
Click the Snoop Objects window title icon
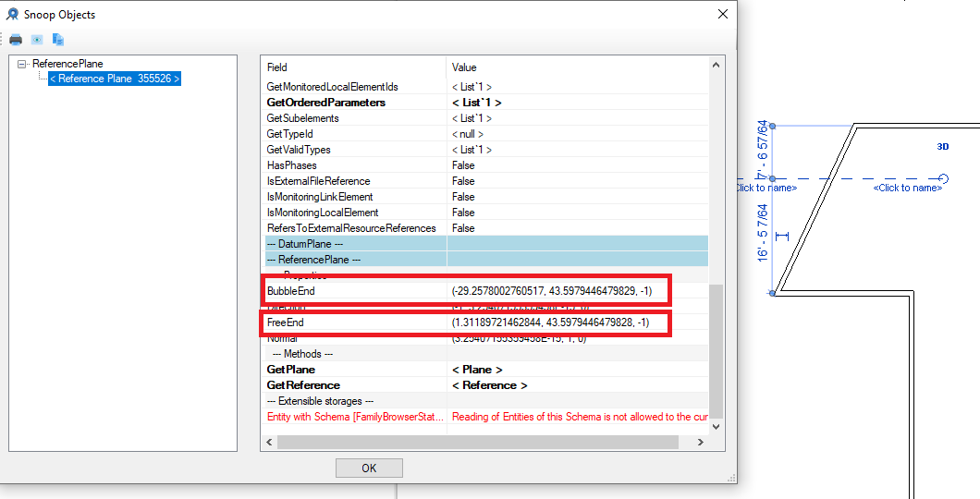[13, 14]
